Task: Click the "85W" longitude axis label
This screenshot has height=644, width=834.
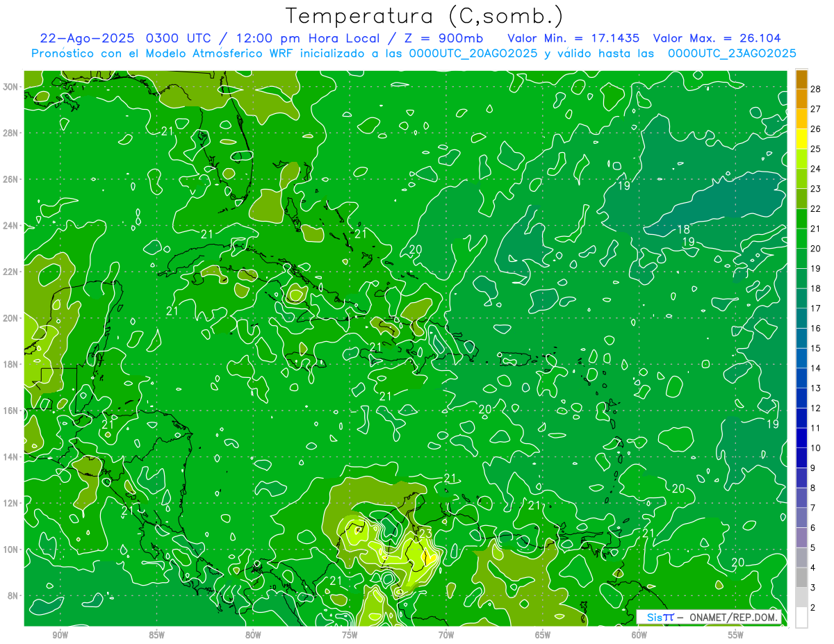Action: click(x=156, y=635)
